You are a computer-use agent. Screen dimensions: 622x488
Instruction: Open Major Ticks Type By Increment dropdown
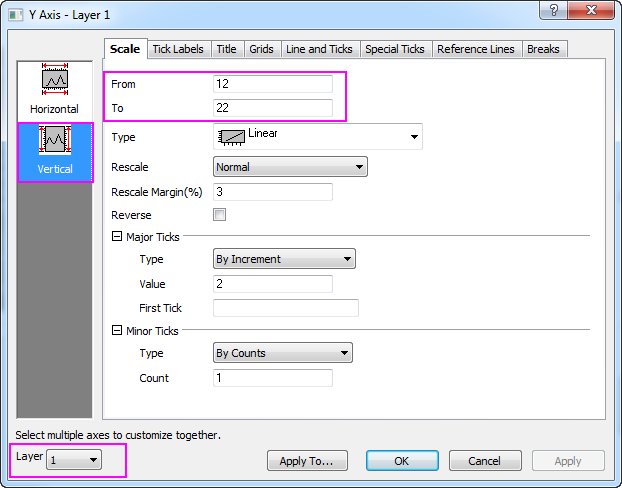point(285,259)
